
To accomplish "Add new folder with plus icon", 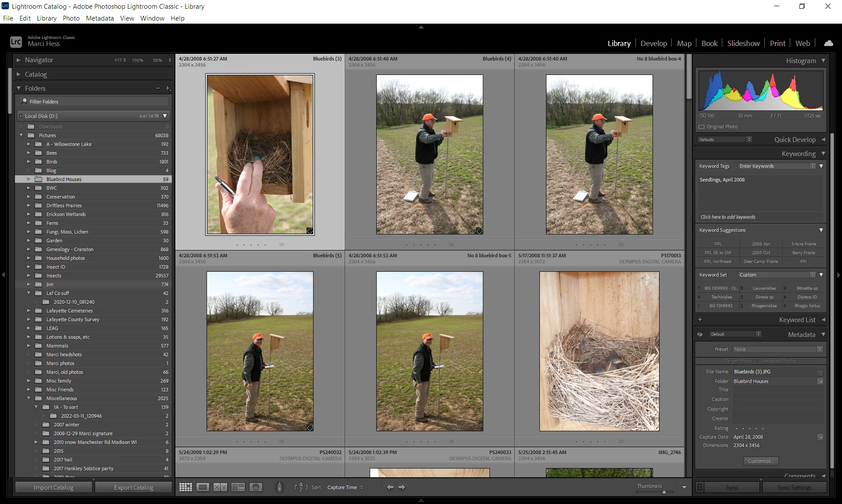I will tap(168, 88).
